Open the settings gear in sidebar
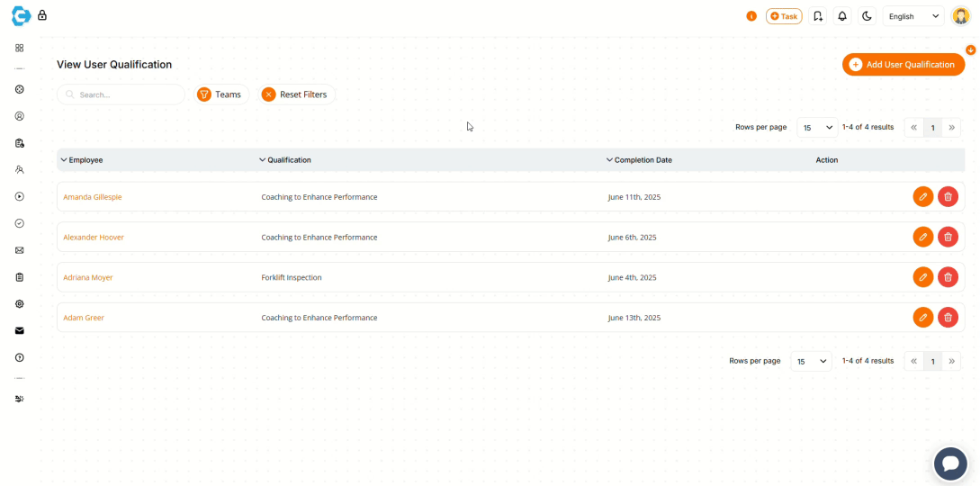 point(19,304)
